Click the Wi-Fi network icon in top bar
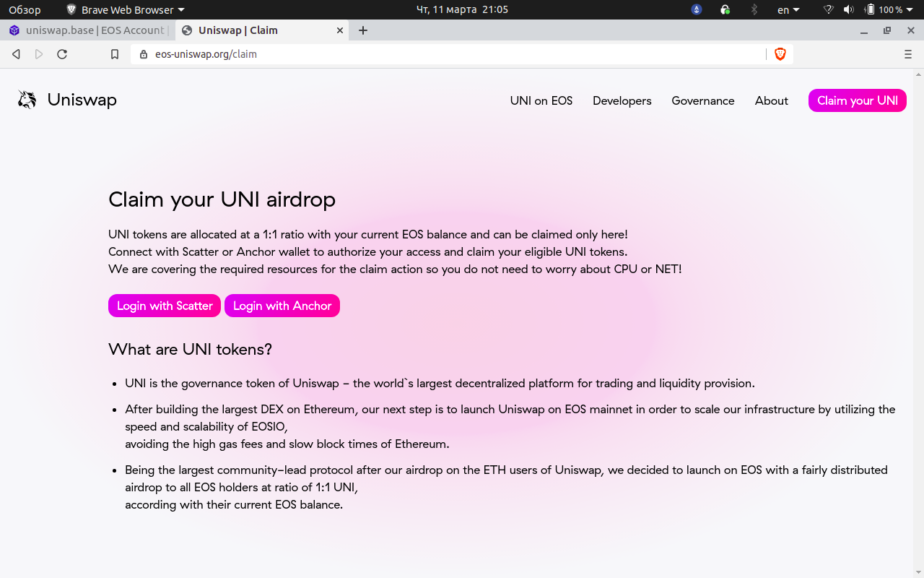The width and height of the screenshot is (924, 578). [828, 10]
